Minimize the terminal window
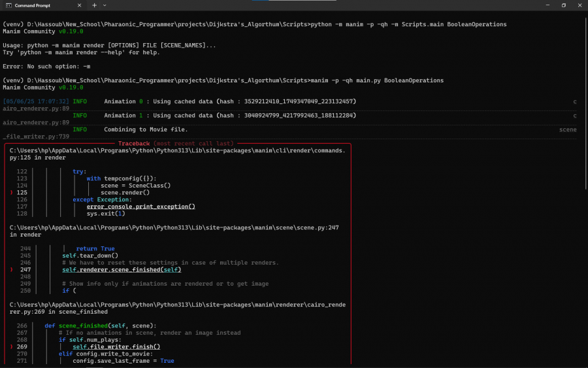This screenshot has width=588, height=368. pyautogui.click(x=546, y=5)
